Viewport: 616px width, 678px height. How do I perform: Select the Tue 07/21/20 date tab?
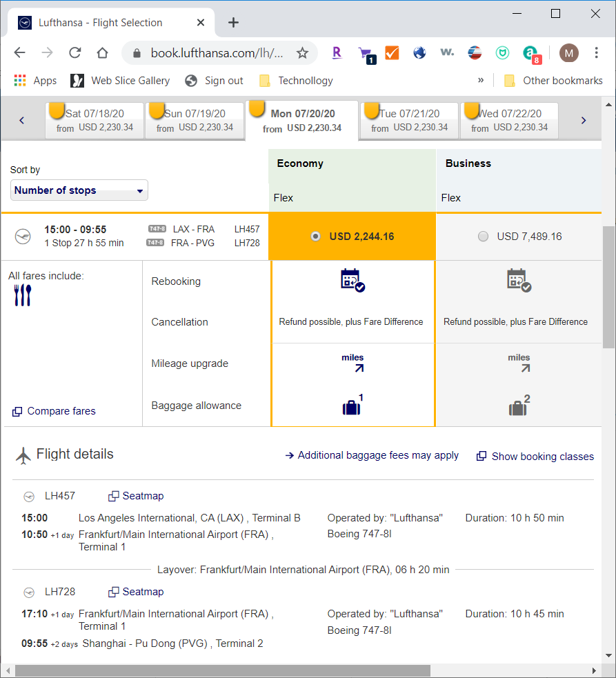(409, 120)
